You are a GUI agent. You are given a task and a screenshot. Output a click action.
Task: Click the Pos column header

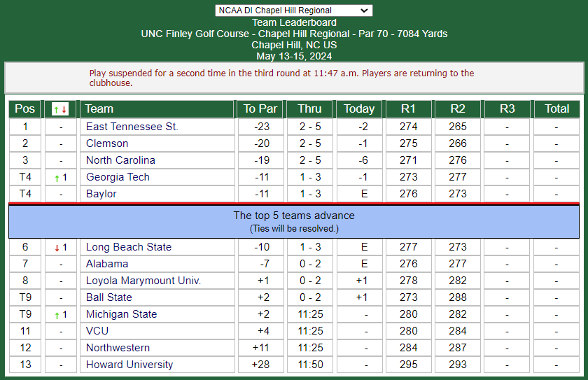click(24, 109)
